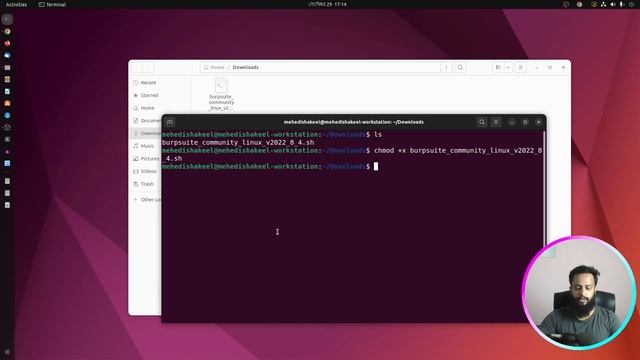Viewport: 640px width, 360px height.
Task: Expand the Files view options dropdown
Action: tap(508, 67)
